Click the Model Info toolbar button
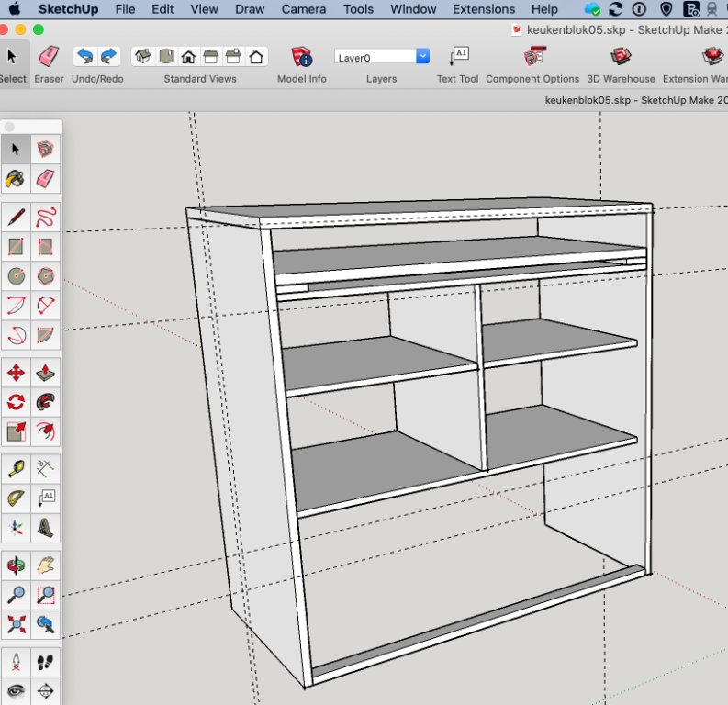The width and height of the screenshot is (728, 705). (x=301, y=58)
